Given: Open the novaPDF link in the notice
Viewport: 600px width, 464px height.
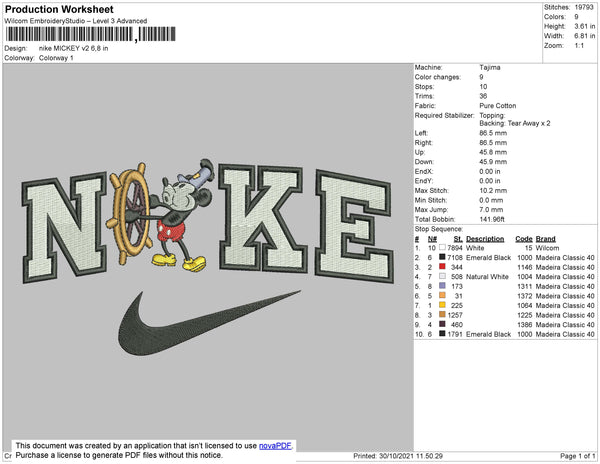Looking at the screenshot, I should pos(275,446).
